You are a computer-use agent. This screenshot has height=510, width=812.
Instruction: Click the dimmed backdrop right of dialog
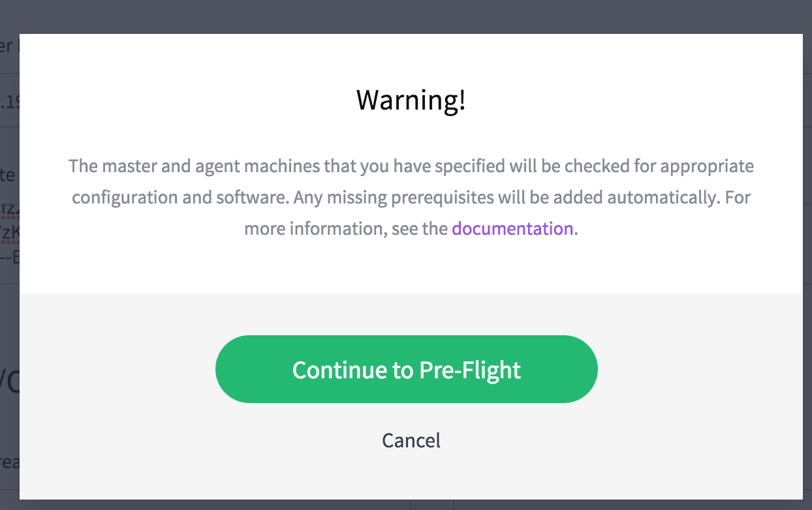pos(807,261)
